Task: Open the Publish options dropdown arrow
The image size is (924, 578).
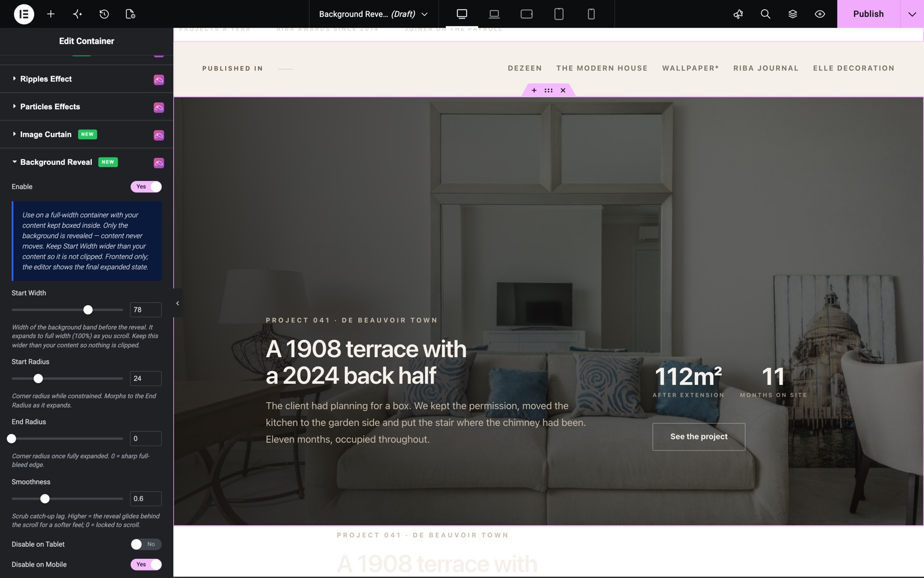Action: (x=912, y=14)
